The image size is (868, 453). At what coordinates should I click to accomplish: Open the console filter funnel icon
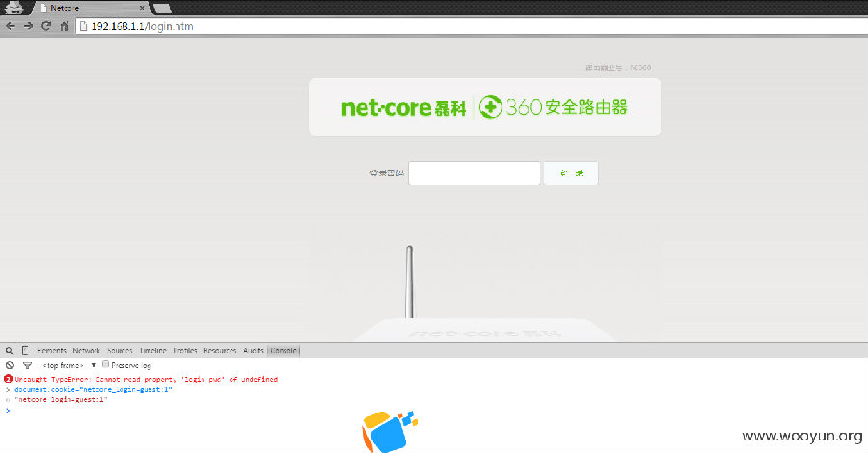(27, 365)
